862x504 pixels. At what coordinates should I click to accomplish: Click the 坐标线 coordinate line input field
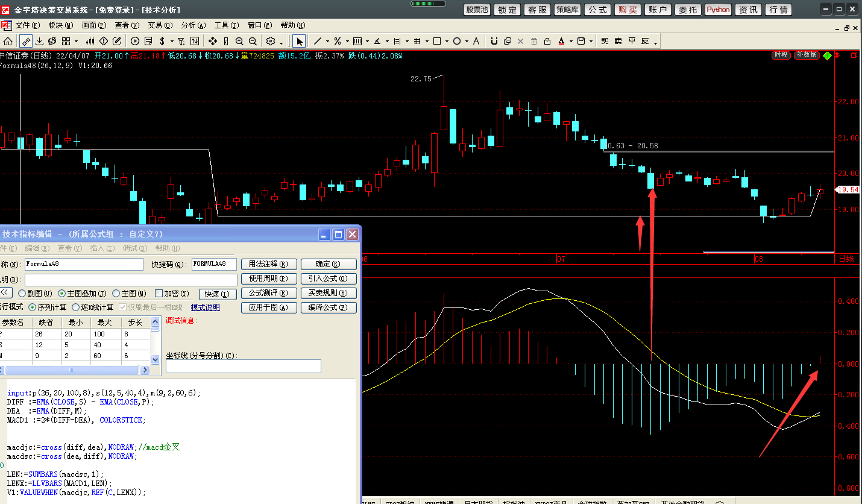pyautogui.click(x=244, y=366)
